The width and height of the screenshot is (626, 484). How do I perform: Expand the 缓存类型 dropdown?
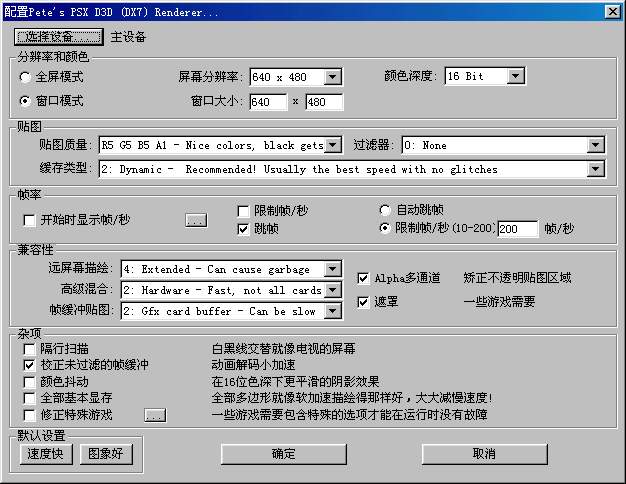point(595,170)
